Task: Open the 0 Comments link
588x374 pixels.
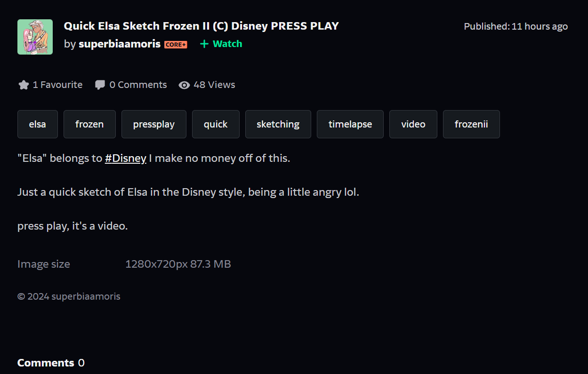Action: tap(138, 85)
